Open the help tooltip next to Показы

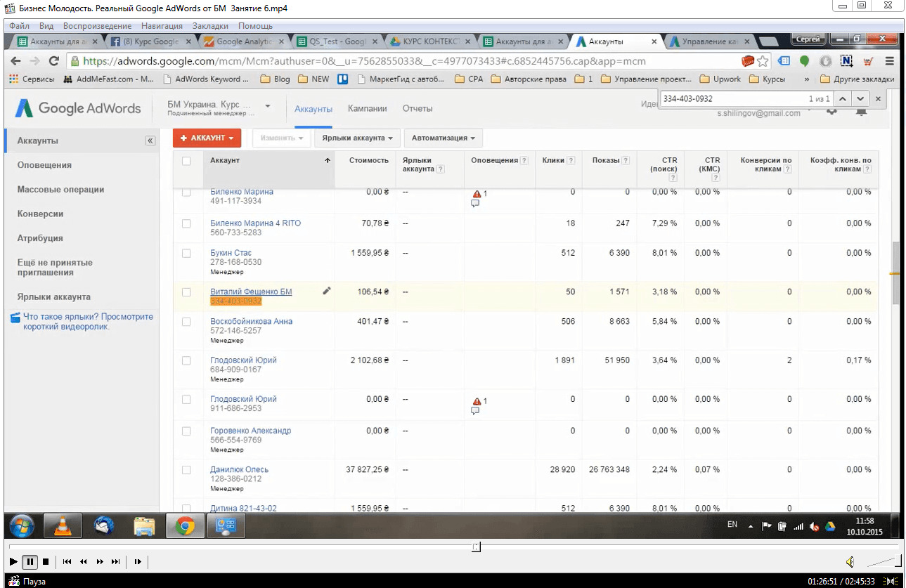click(626, 161)
